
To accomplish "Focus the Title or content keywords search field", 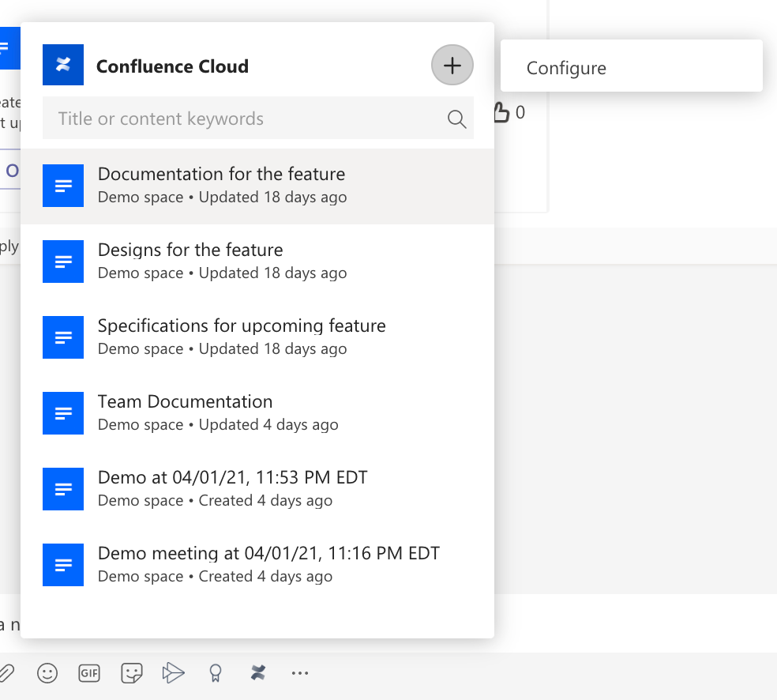I will pyautogui.click(x=257, y=118).
